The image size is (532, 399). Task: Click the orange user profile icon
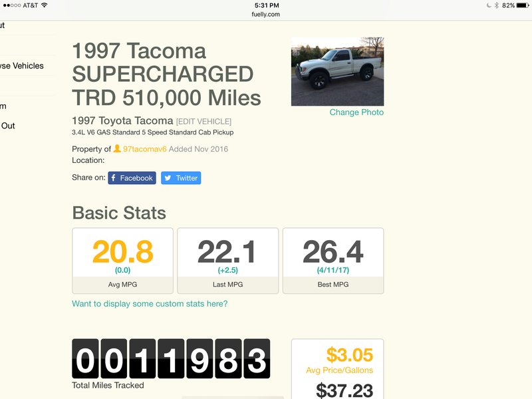point(117,148)
